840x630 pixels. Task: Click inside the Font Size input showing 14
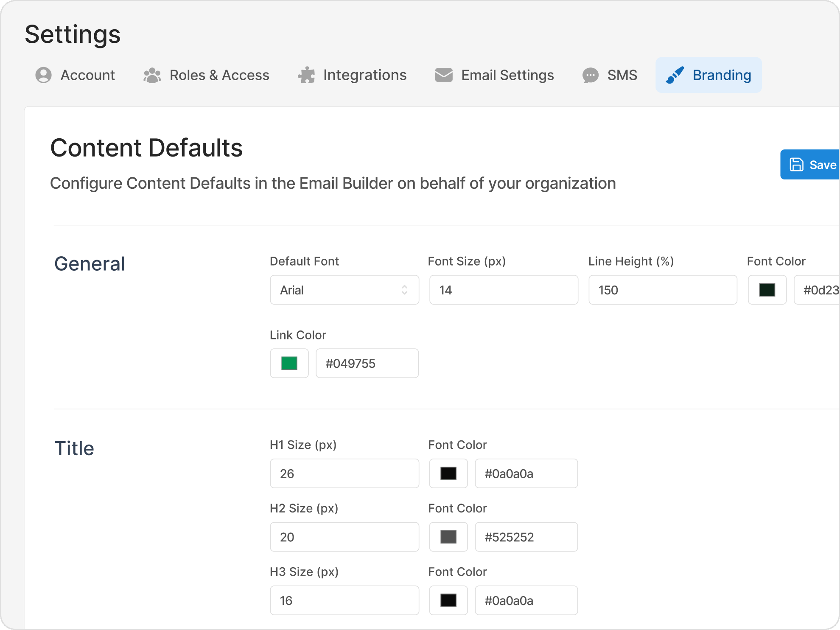(503, 290)
